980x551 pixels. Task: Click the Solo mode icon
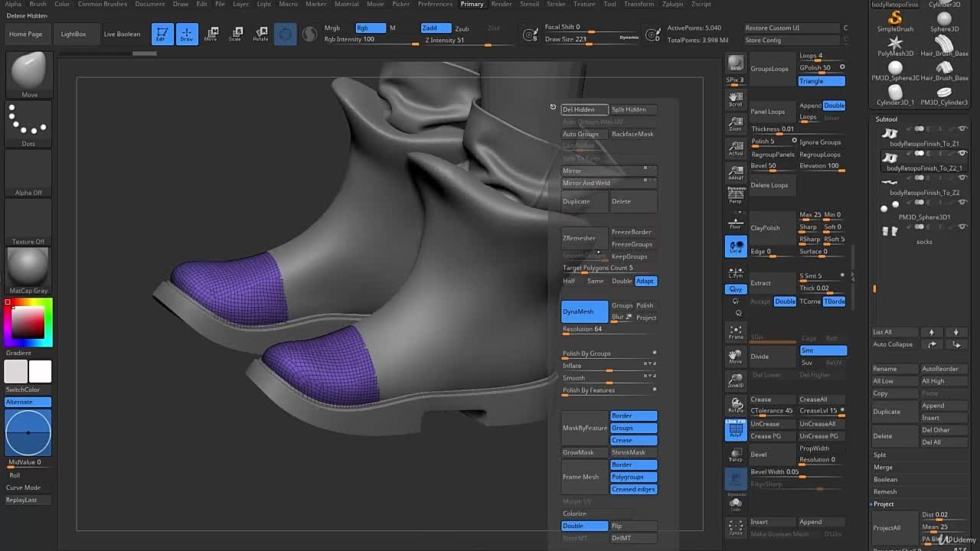736,504
